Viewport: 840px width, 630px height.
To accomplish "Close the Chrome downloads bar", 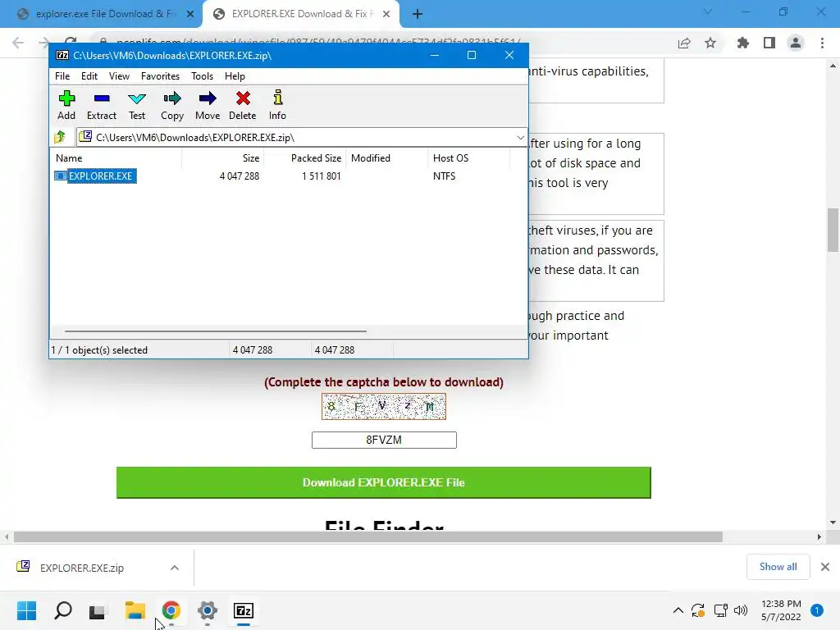I will [825, 567].
